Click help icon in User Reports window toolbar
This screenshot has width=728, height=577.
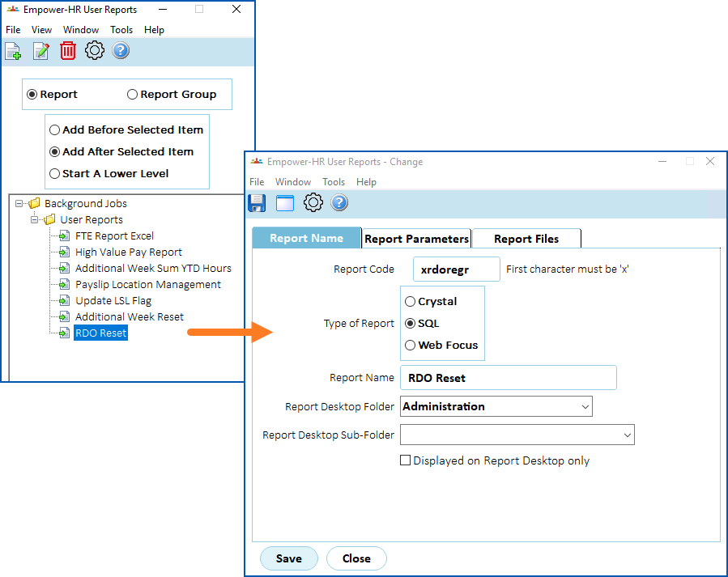tap(121, 50)
